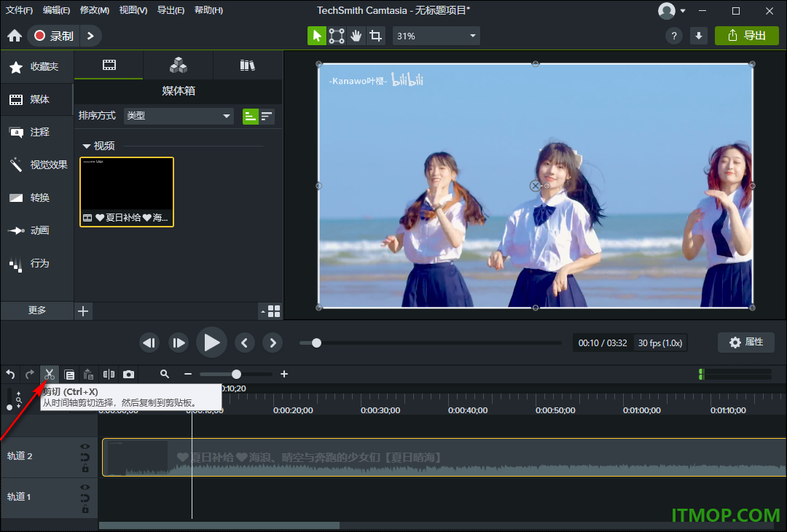The image size is (787, 532).
Task: Click the timeline zoom magnifier icon
Action: point(165,374)
